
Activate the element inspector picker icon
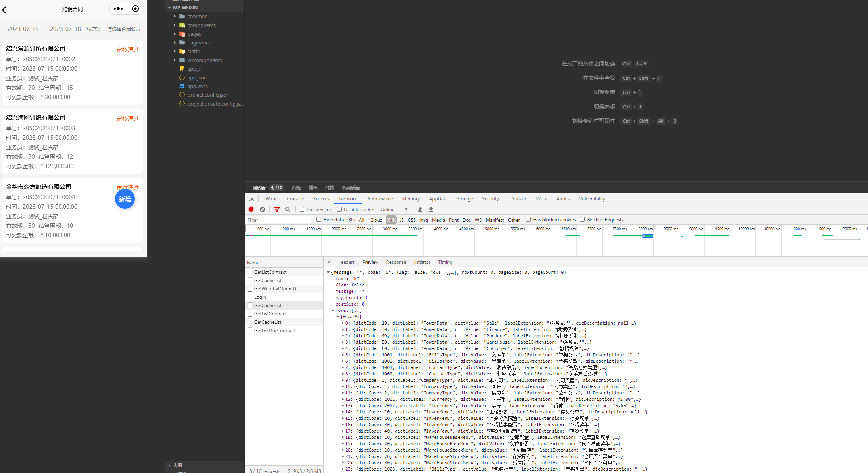point(251,199)
